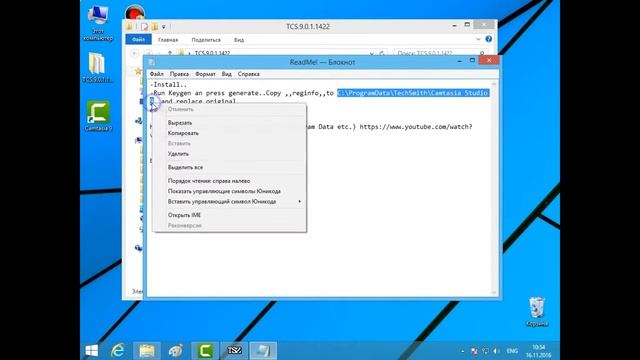Screen dimensions: 640x360
Task: Switch to Camtasia in the taskbar
Action: (x=205, y=351)
